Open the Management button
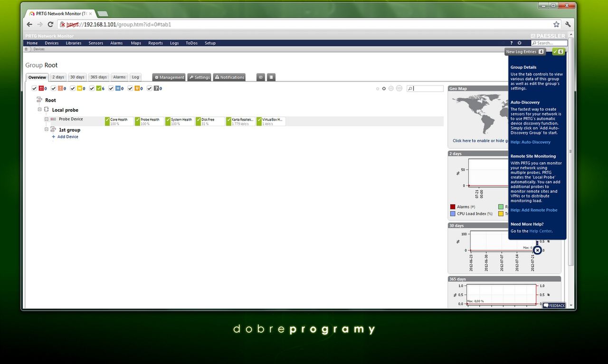608x364 pixels. tap(169, 77)
